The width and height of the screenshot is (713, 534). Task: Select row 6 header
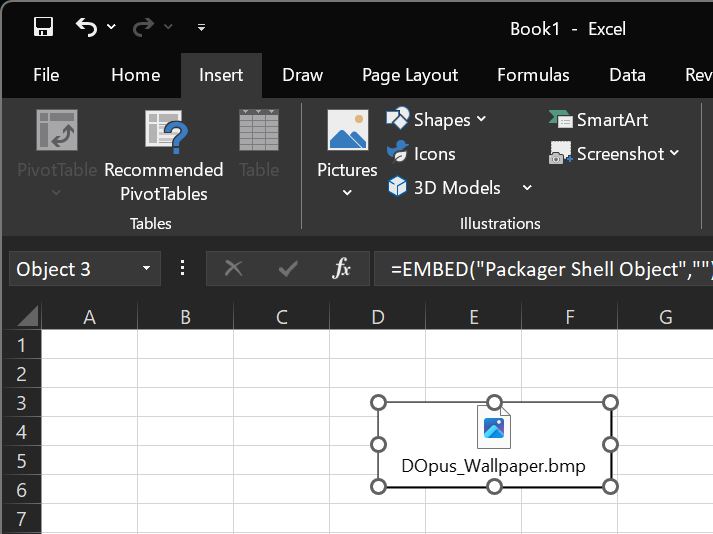pos(21,490)
